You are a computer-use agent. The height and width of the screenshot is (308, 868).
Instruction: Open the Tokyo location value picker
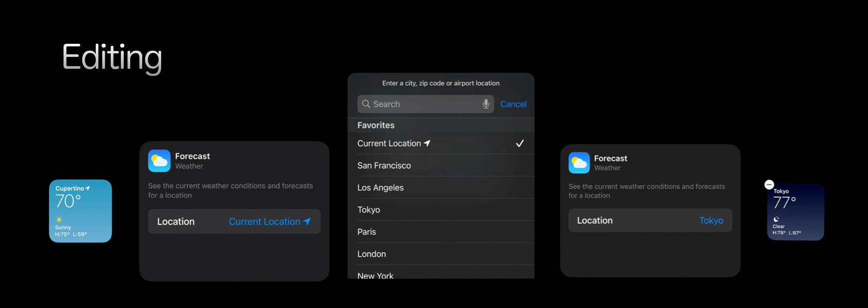tap(710, 220)
